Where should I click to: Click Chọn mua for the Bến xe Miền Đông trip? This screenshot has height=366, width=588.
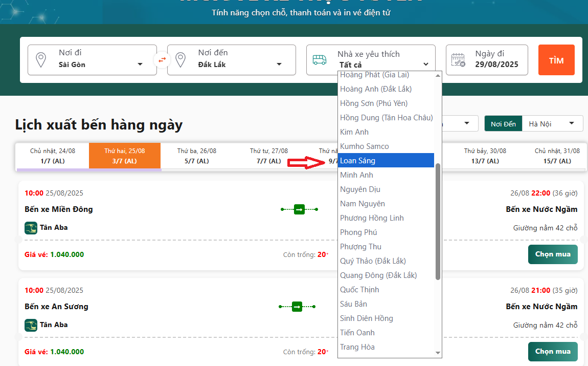(x=552, y=254)
